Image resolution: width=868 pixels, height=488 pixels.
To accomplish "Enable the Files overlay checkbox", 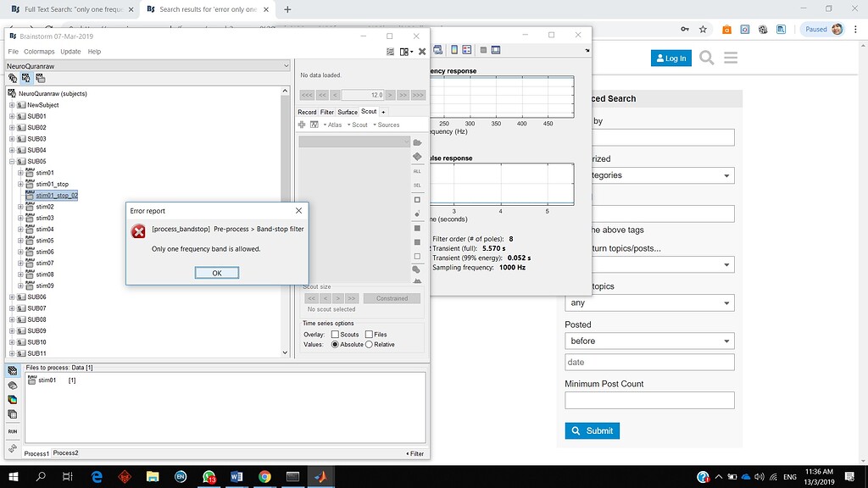I will [369, 335].
